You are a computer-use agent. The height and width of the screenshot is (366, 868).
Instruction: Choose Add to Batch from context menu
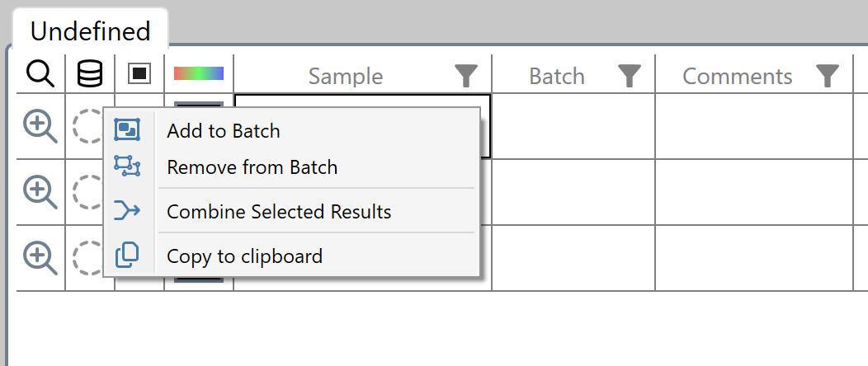223,130
